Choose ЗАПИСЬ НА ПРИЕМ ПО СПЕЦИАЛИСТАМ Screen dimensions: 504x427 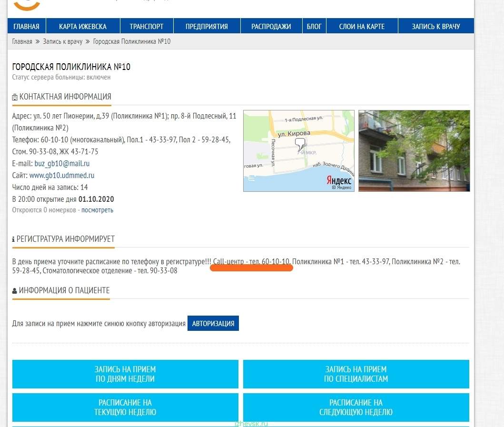coord(356,374)
